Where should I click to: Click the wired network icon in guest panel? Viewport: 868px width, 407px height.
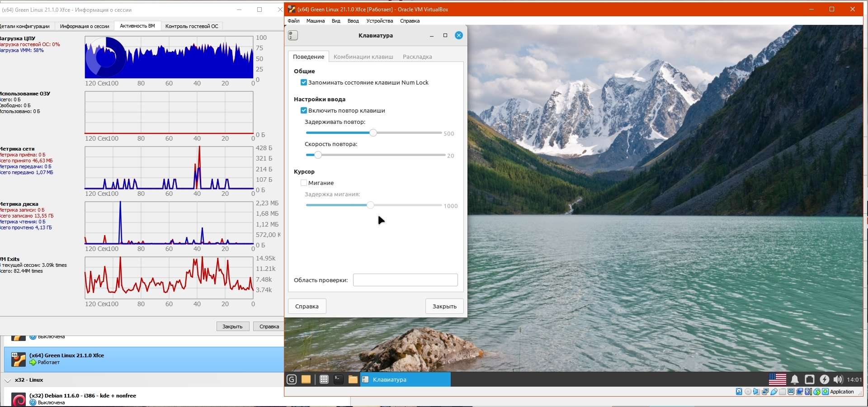click(810, 379)
